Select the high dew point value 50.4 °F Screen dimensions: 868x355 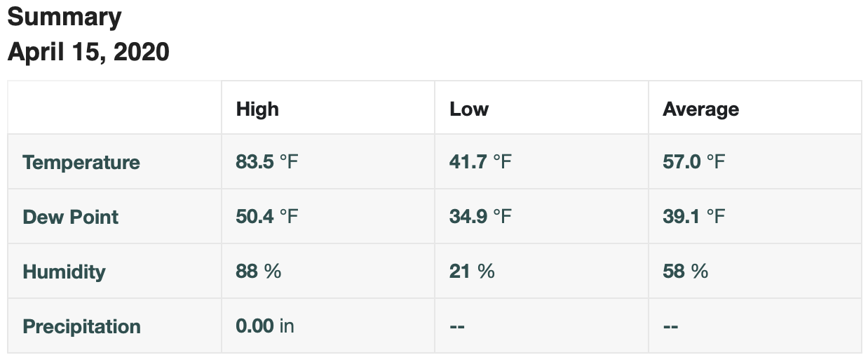click(x=267, y=217)
